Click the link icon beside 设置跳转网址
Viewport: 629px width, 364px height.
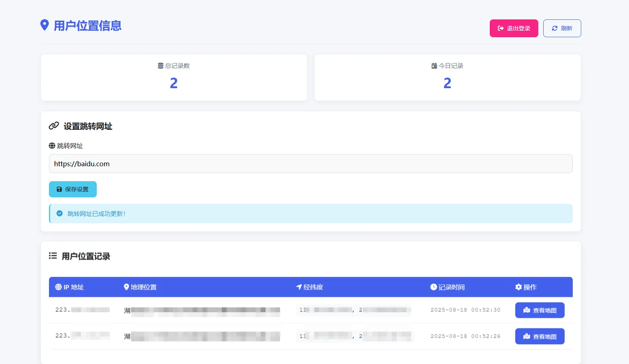[x=53, y=126]
